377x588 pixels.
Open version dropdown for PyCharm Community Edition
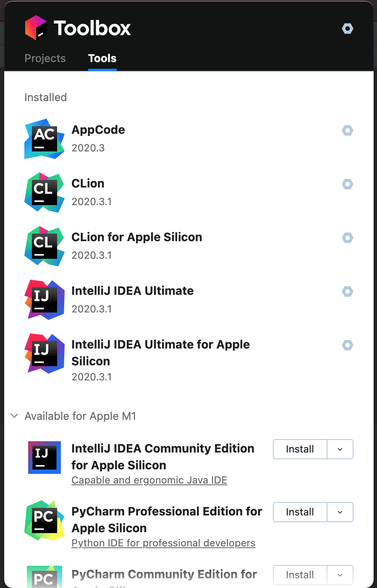point(340,575)
